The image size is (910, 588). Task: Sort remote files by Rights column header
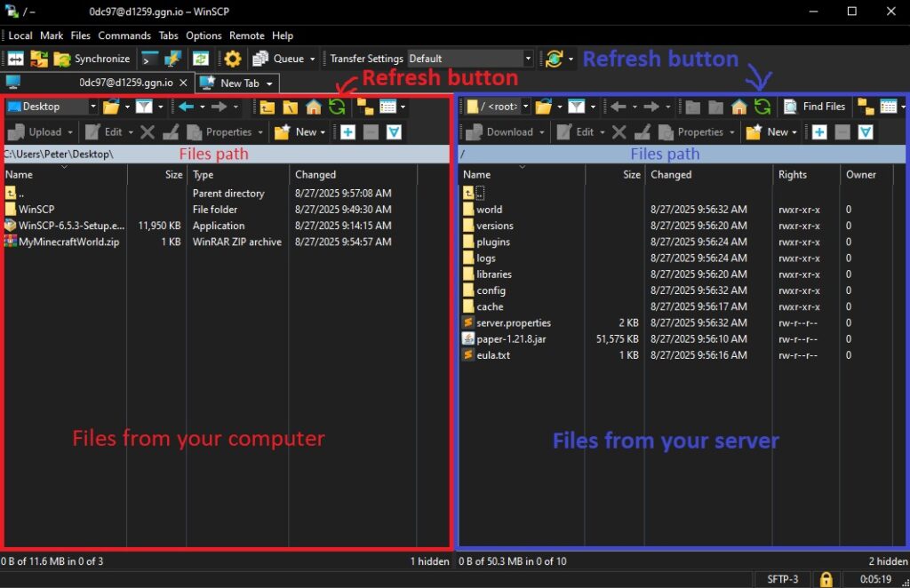click(805, 175)
